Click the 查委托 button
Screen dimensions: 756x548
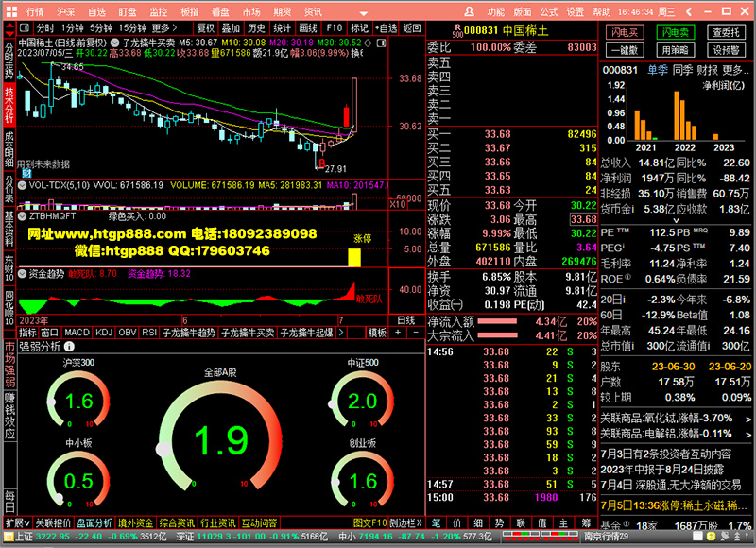726,32
